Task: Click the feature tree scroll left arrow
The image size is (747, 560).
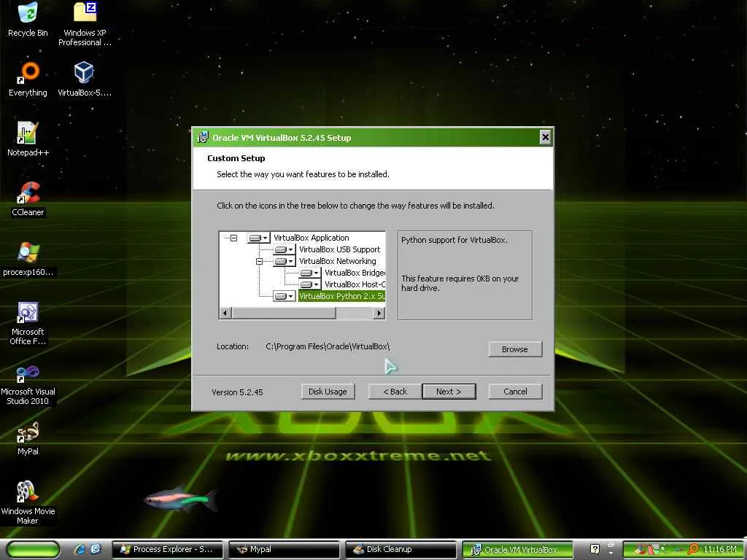Action: coord(225,313)
